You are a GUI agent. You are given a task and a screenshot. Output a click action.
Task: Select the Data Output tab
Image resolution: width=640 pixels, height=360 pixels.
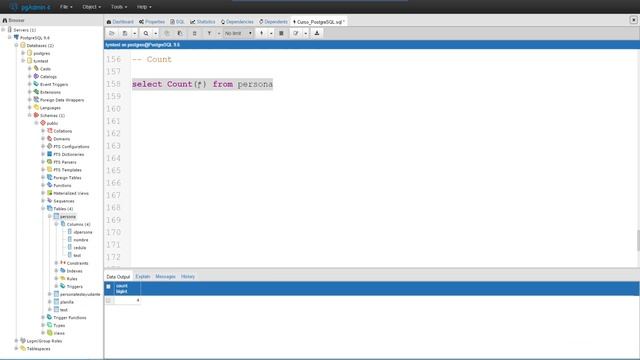point(118,276)
